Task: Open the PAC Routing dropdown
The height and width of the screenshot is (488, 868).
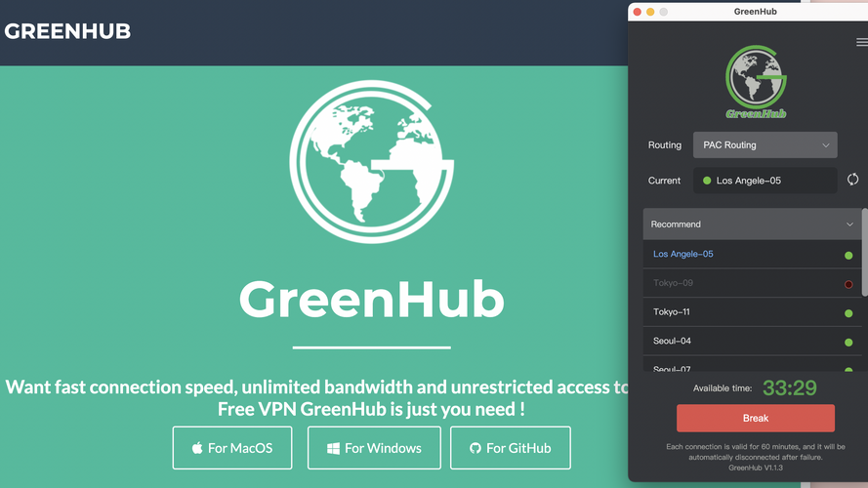Action: (x=765, y=145)
